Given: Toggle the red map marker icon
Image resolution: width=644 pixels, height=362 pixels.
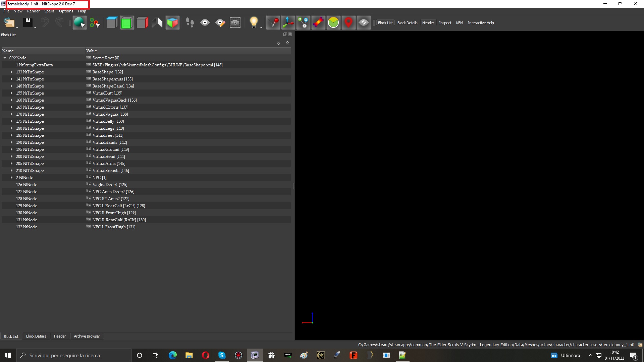Looking at the screenshot, I should point(348,23).
